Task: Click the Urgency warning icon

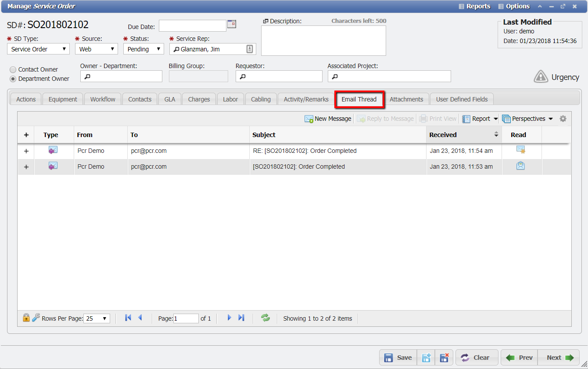Action: 541,76
